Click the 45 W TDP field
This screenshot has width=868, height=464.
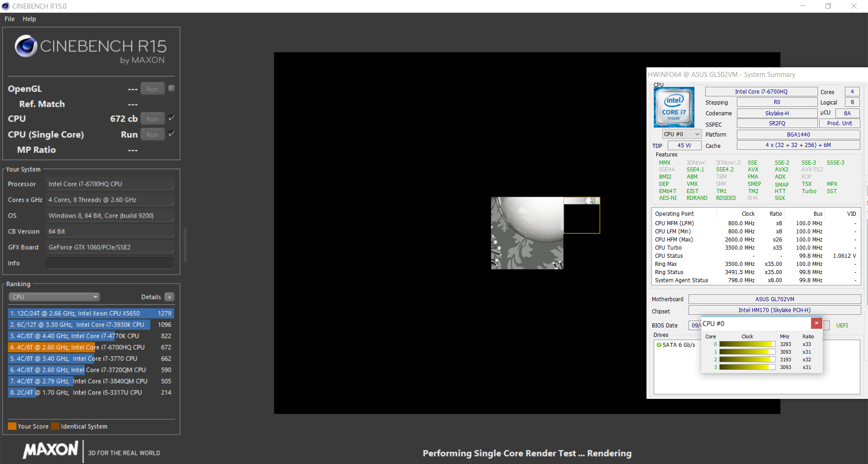coord(684,145)
